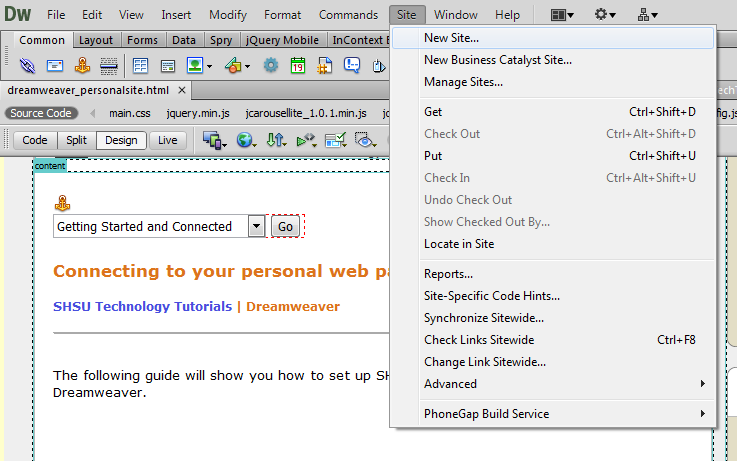Follow the SHSU Technology Tutorials link
The image size is (737, 461).
142,306
